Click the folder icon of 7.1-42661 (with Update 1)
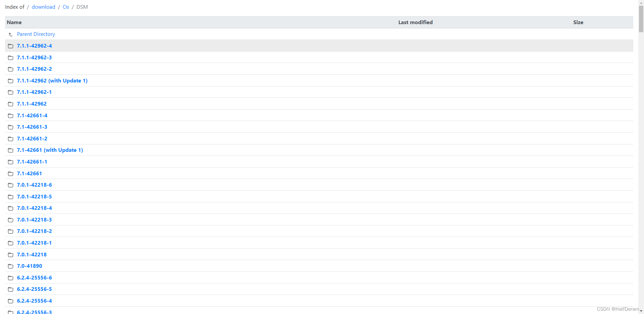Screen dimensions: 644x314 pyautogui.click(x=10, y=150)
